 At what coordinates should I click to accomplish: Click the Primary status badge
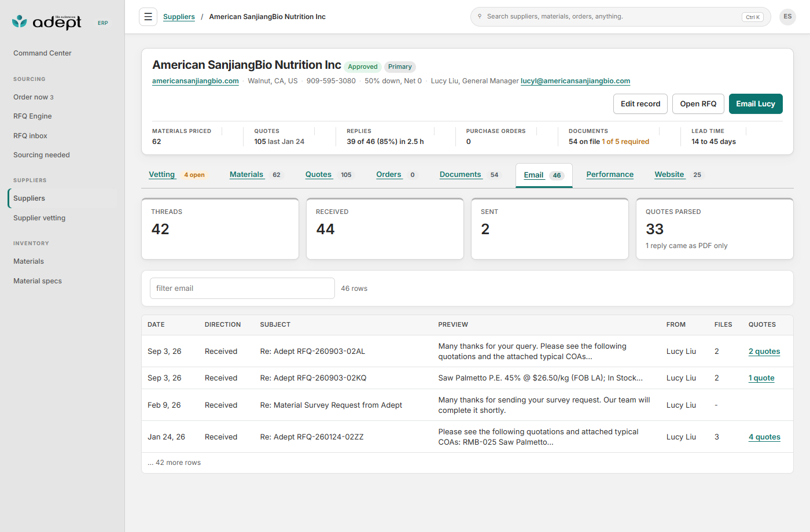point(400,67)
